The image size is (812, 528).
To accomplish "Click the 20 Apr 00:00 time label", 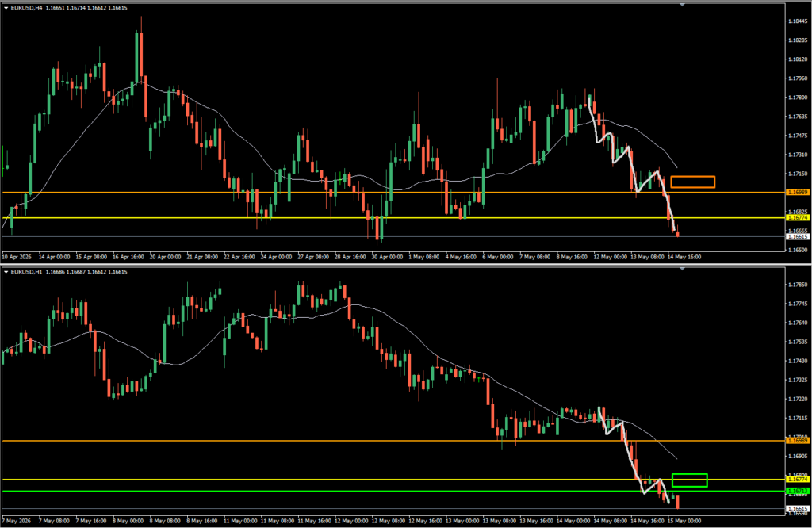I will click(165, 257).
